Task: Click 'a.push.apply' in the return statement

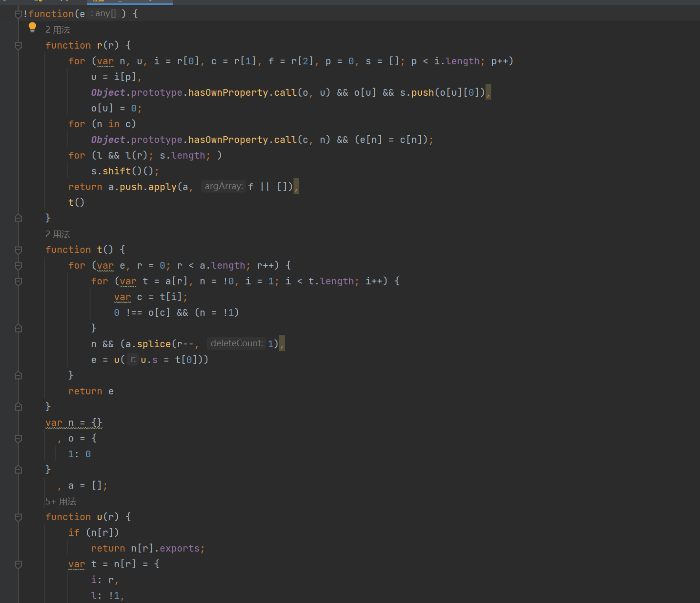Action: point(142,187)
